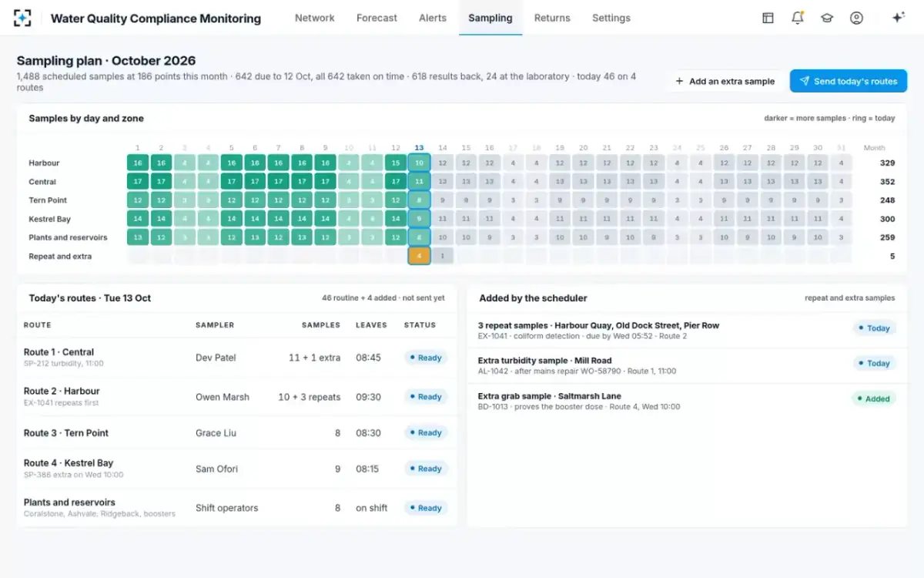Open the Route 2 · Harbour row
Screen dimensions: 924x578
tap(236, 397)
